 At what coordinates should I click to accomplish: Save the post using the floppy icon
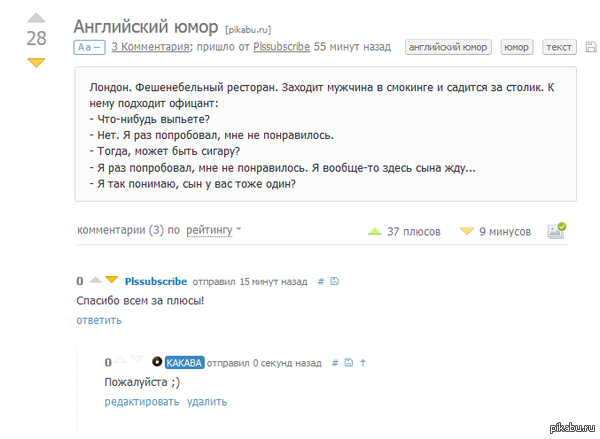[591, 47]
